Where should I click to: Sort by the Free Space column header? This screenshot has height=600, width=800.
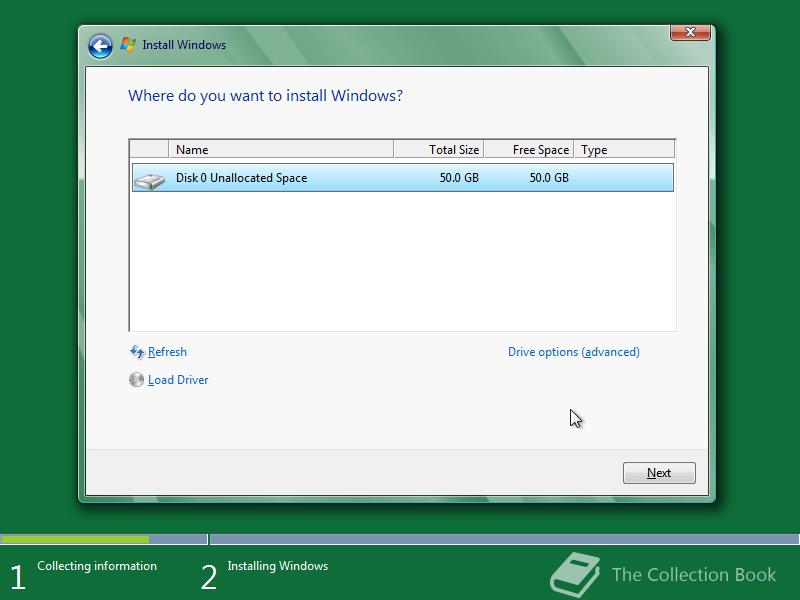(529, 149)
